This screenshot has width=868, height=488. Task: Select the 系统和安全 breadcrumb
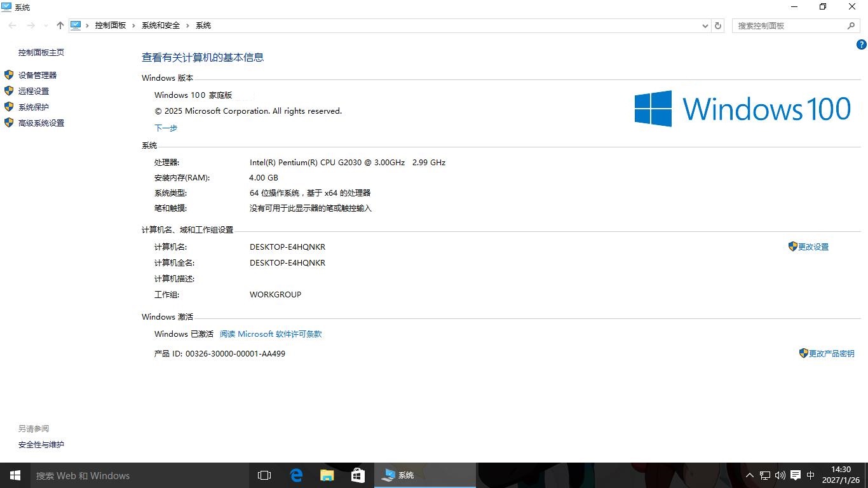pos(161,25)
